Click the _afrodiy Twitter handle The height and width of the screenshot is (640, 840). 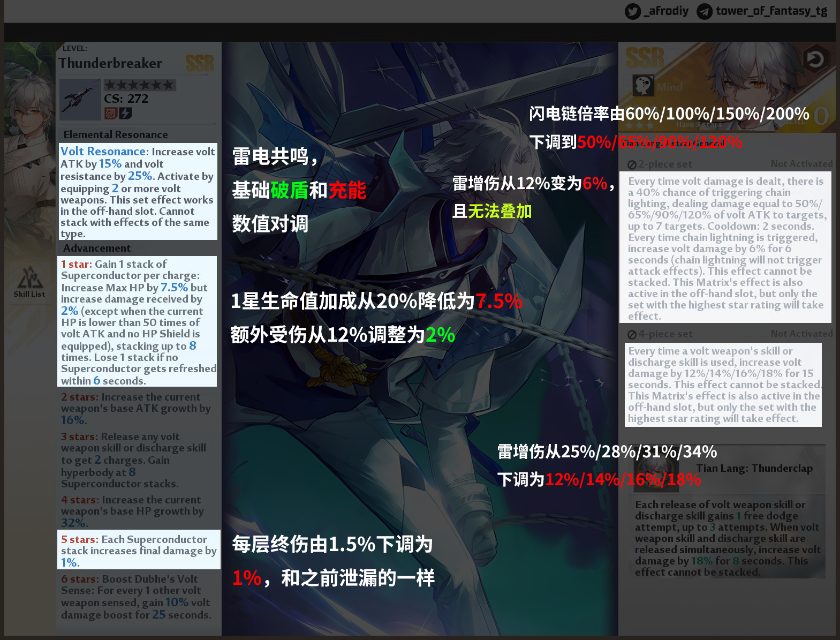tap(666, 11)
